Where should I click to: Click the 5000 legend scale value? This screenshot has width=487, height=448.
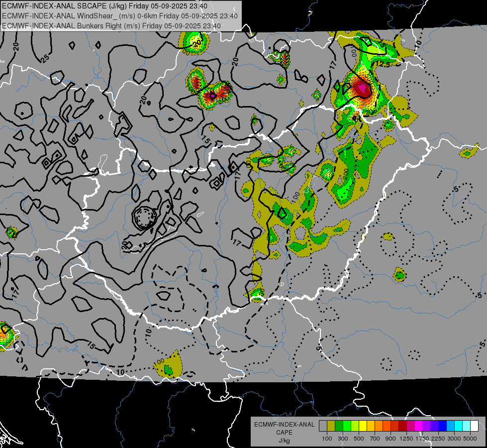470,439
